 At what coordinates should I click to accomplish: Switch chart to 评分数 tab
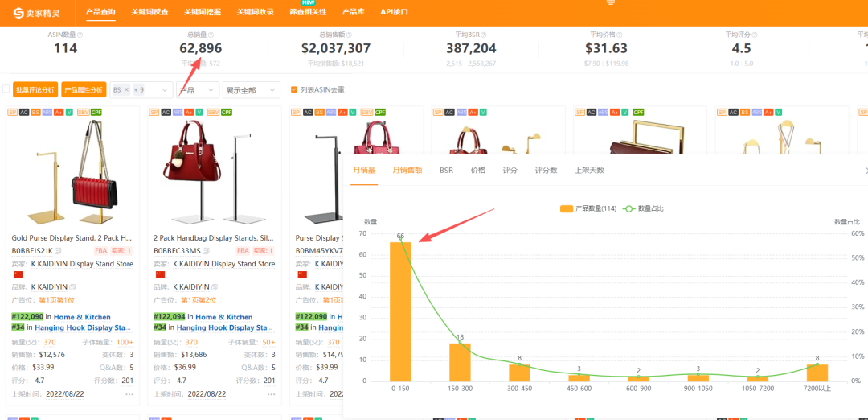[x=546, y=170]
